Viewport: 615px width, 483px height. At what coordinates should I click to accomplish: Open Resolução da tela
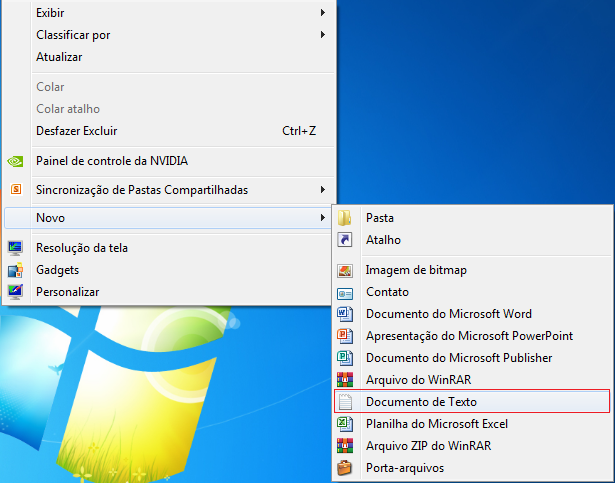click(169, 248)
